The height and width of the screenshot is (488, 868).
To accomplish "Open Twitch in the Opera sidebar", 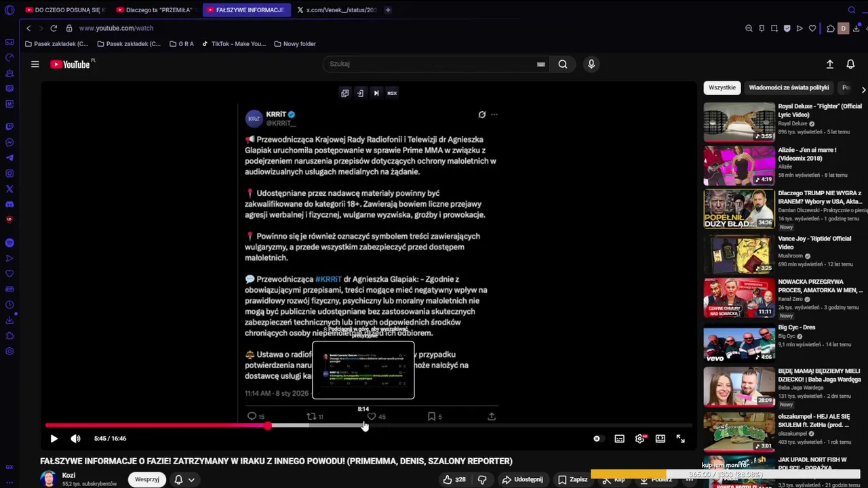I will coord(9,127).
